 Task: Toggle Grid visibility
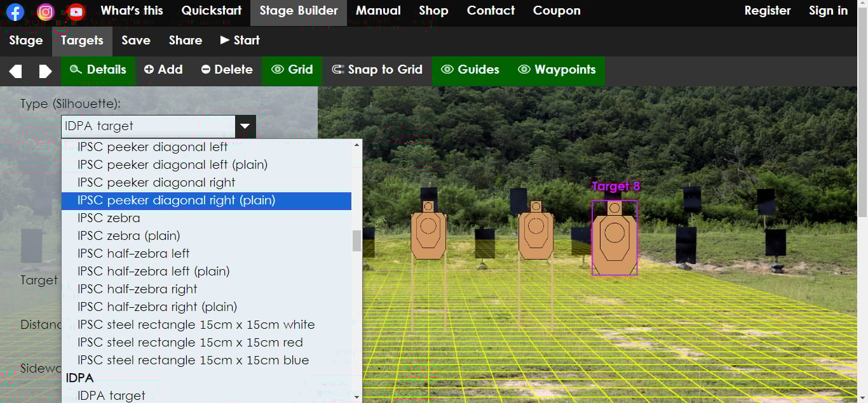click(x=292, y=70)
